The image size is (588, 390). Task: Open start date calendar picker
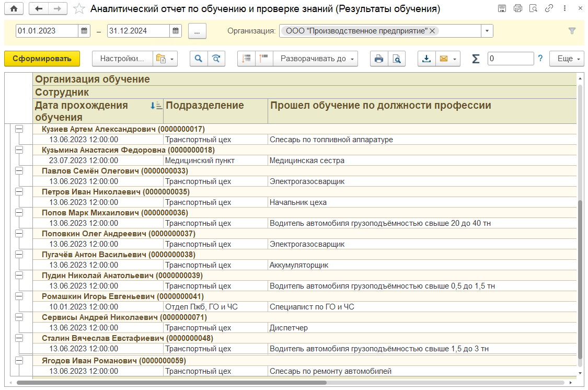[84, 31]
